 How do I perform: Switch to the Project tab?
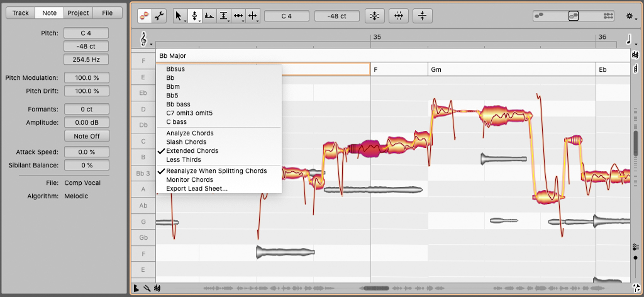tap(78, 13)
